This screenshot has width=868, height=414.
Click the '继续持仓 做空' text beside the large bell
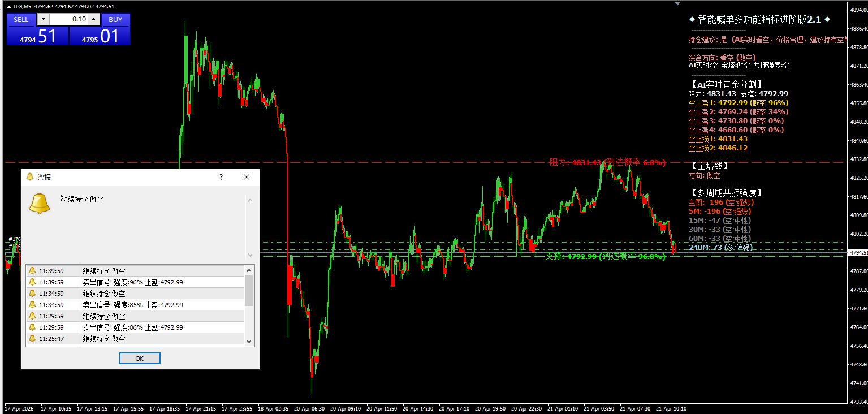pyautogui.click(x=82, y=200)
